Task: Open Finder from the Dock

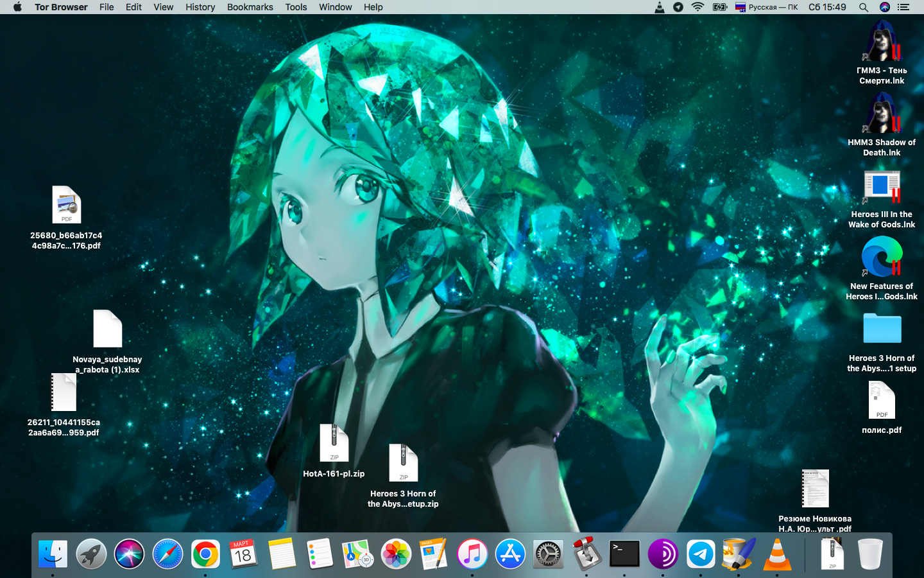Action: click(x=53, y=554)
